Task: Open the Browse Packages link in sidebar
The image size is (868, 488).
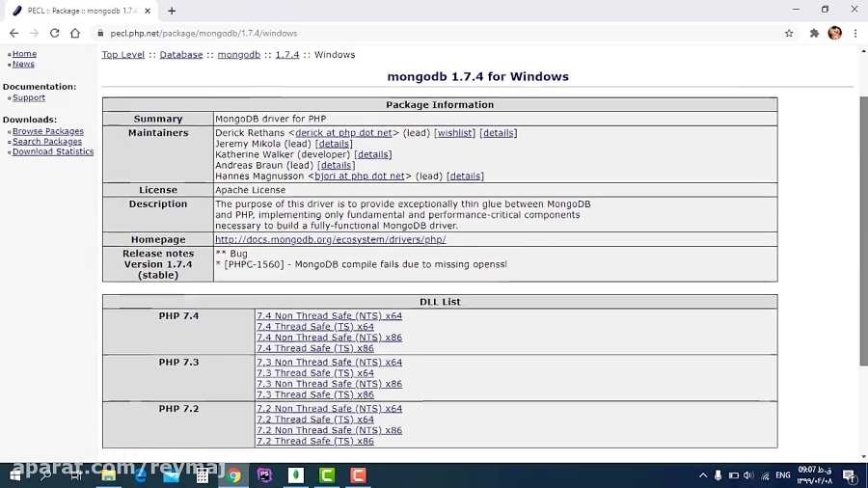Action: tap(47, 131)
